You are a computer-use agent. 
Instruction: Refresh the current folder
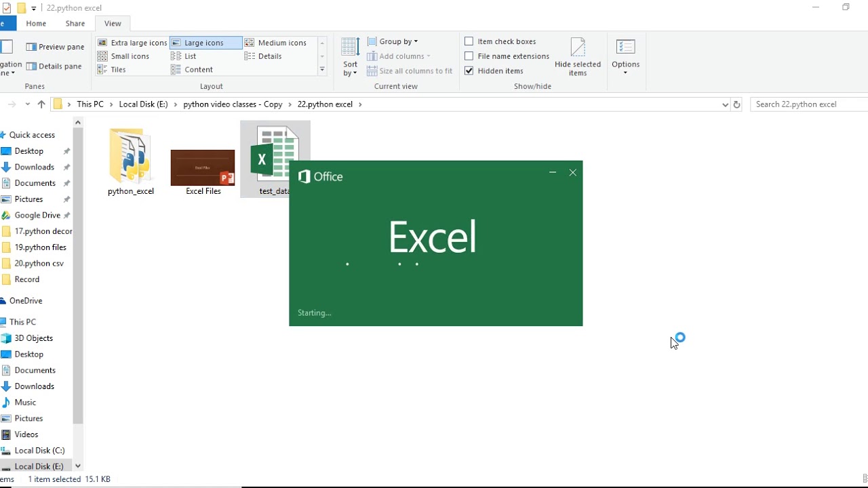[x=736, y=104]
